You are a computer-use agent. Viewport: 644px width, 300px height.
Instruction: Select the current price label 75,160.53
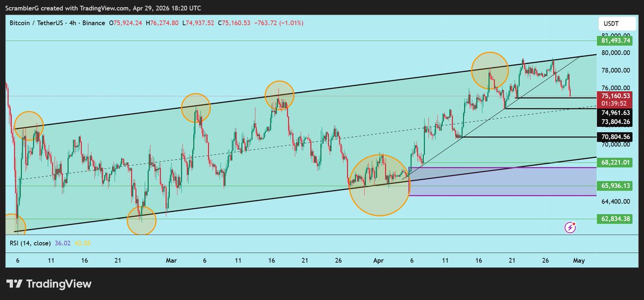coord(615,96)
